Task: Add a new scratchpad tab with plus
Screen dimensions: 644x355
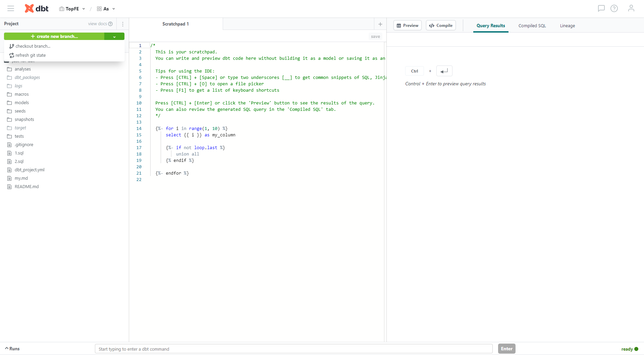Action: (x=380, y=24)
